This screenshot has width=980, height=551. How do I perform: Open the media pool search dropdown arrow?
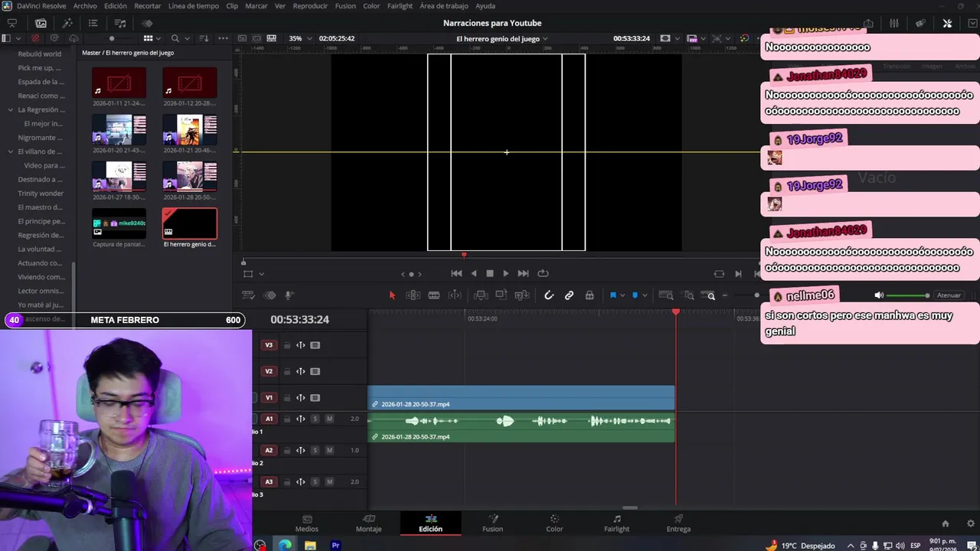(x=187, y=38)
